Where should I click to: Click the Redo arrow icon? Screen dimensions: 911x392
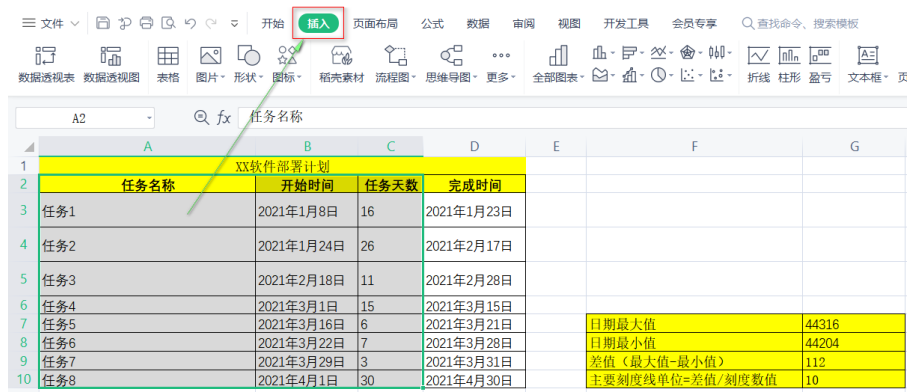[211, 23]
